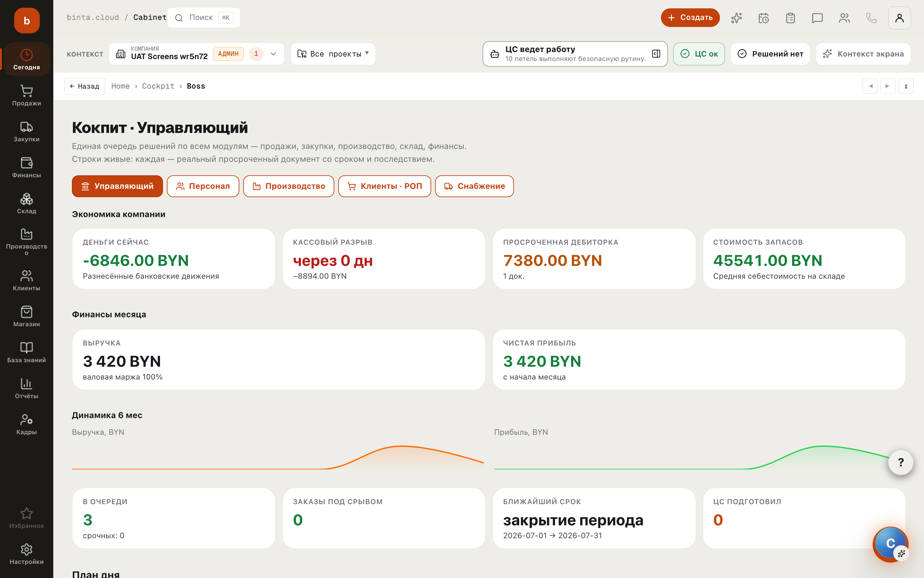Image resolution: width=924 pixels, height=578 pixels.
Task: Click the АДМИН role badge
Action: click(x=228, y=54)
